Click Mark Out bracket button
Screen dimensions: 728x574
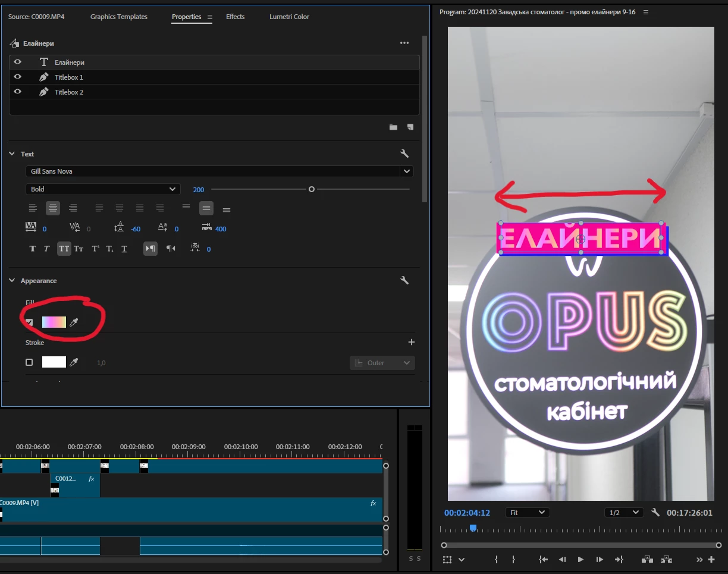[x=513, y=559]
